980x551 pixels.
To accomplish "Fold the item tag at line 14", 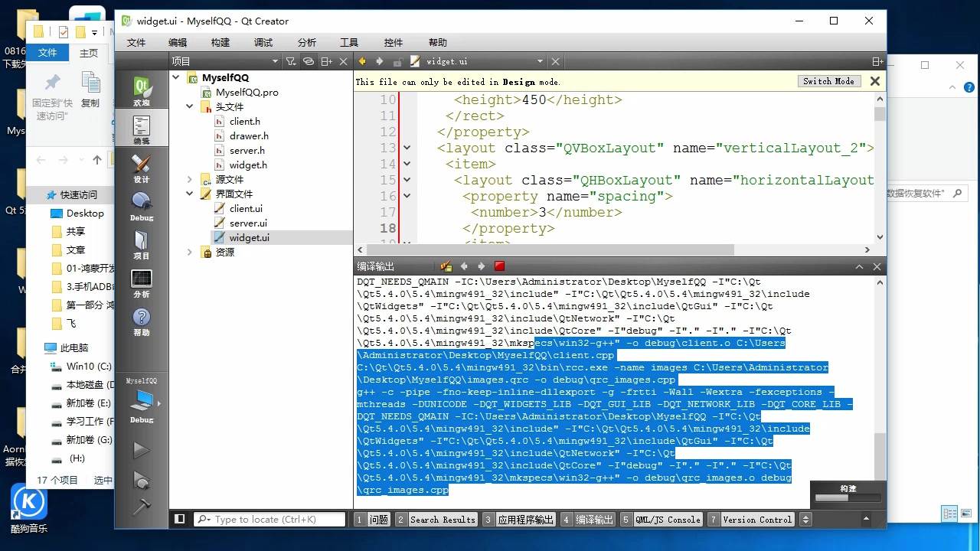I will click(x=407, y=164).
